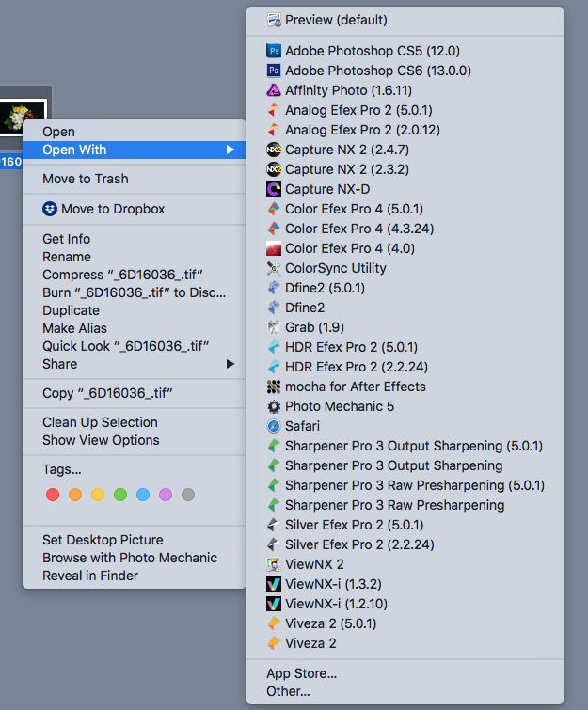This screenshot has height=710, width=588.
Task: Choose Get Info
Action: point(135,239)
